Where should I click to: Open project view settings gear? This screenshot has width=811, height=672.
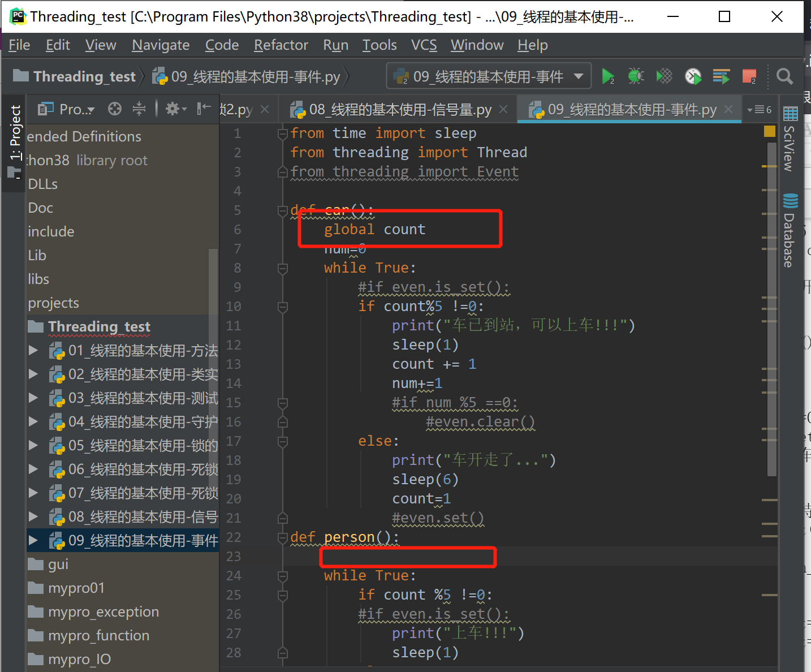click(175, 109)
